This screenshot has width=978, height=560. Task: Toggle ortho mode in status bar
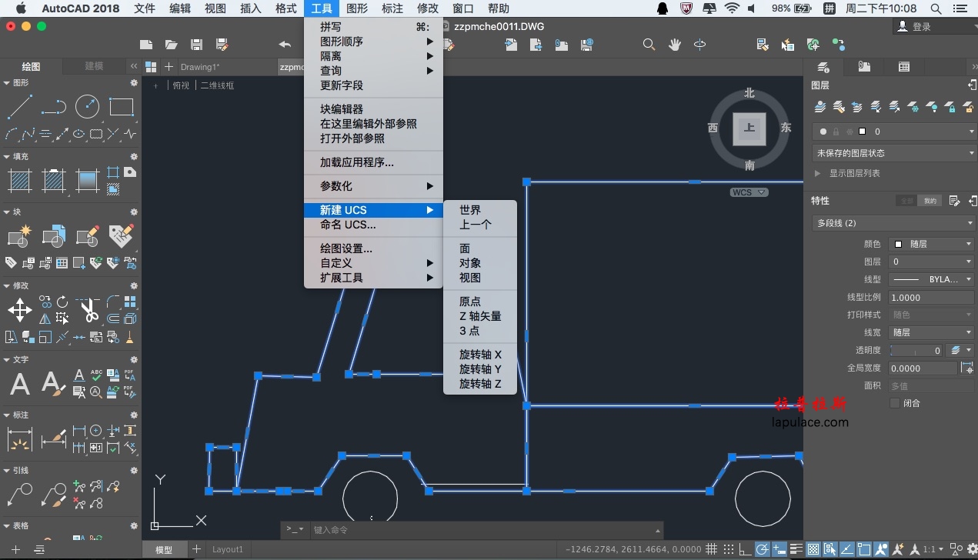click(x=745, y=549)
